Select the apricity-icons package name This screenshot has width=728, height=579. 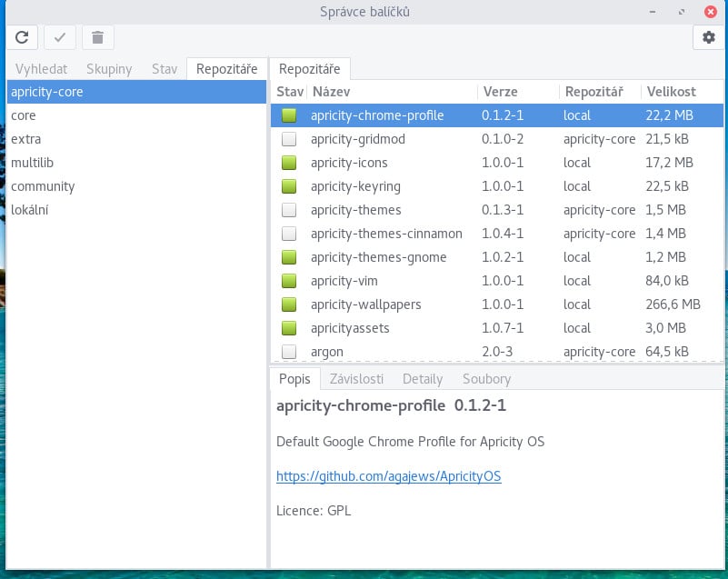tap(349, 163)
